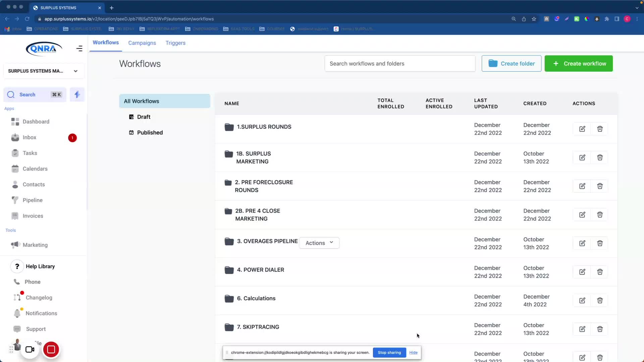Edit the 2B. PRE 4 CLOSE MARKETING folder
Image resolution: width=644 pixels, height=362 pixels.
582,215
